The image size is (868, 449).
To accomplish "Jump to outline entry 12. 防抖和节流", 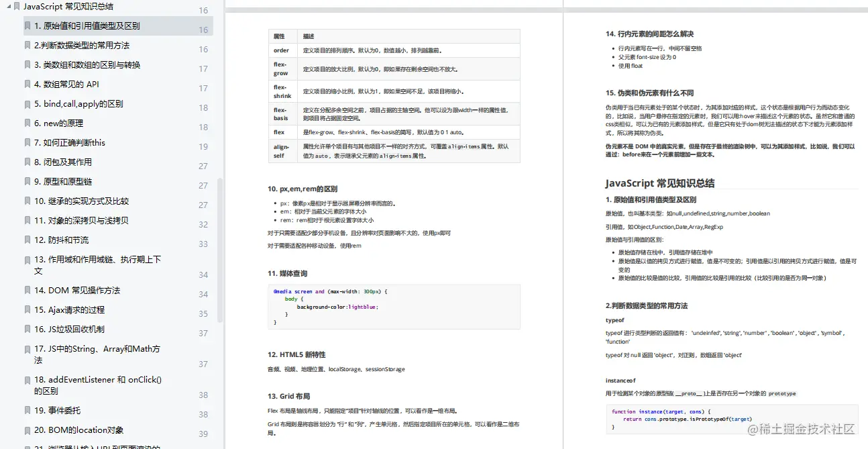I will [x=61, y=240].
